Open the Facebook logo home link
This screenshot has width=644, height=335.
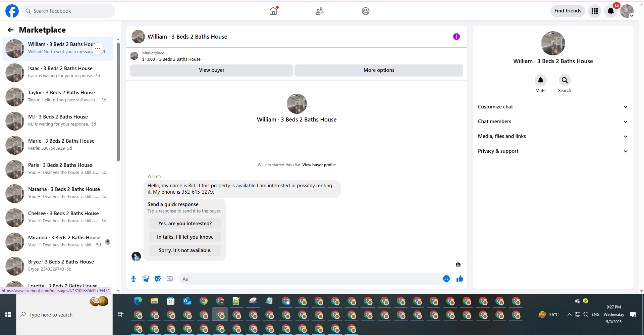12,11
